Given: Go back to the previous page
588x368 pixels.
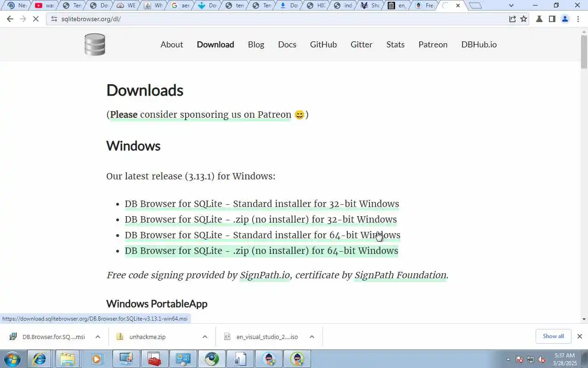Looking at the screenshot, I should [x=10, y=19].
